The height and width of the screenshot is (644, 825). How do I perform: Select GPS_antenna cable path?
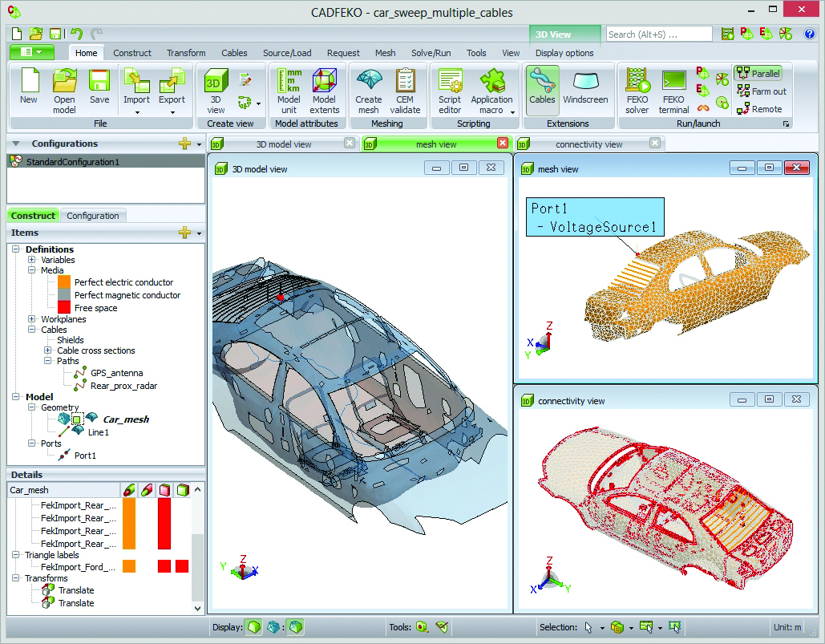tap(117, 373)
